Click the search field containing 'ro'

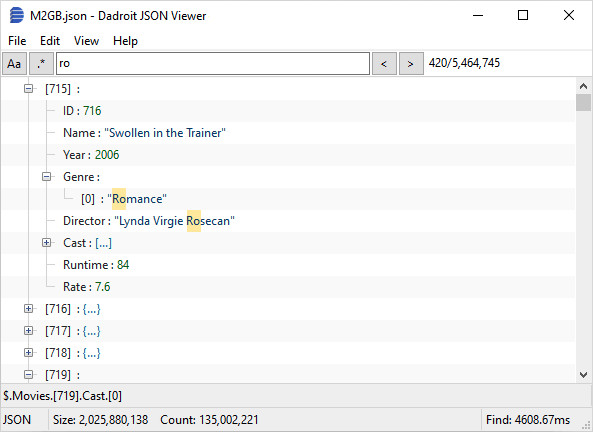point(213,64)
